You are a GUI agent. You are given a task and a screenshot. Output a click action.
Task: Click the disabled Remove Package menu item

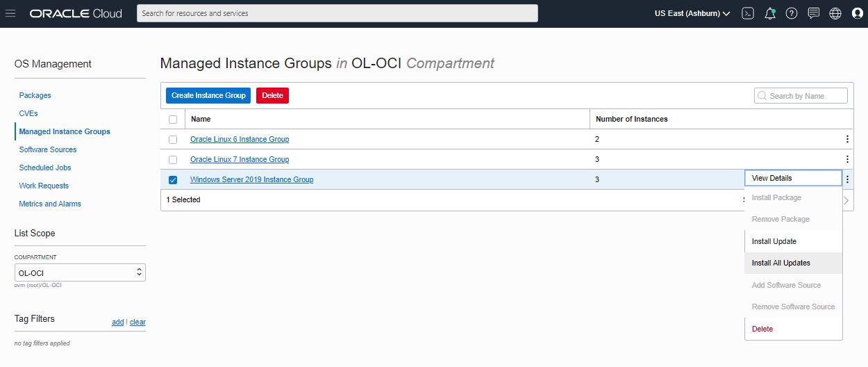coord(793,219)
